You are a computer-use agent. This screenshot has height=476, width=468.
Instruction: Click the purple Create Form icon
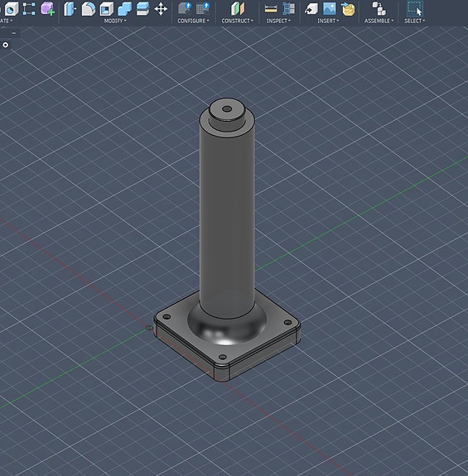[x=48, y=9]
